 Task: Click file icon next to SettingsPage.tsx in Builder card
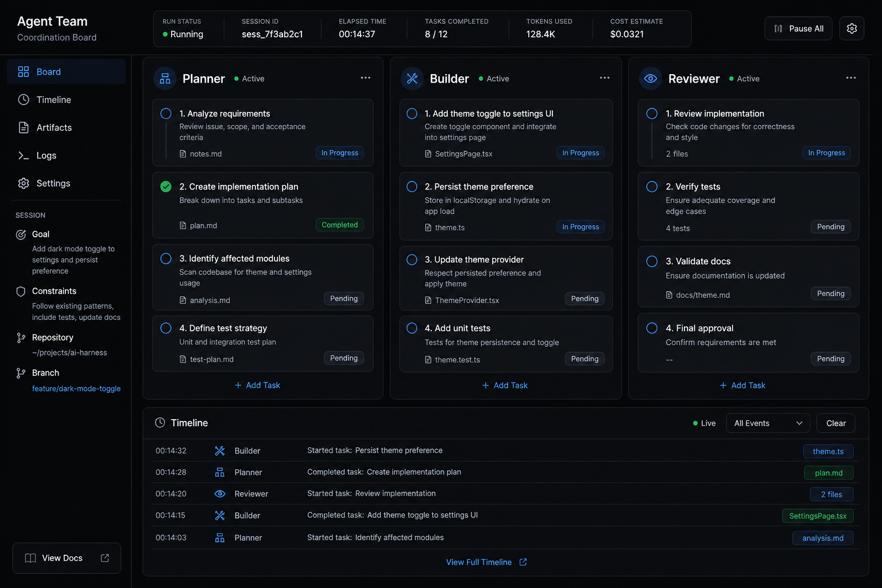428,154
